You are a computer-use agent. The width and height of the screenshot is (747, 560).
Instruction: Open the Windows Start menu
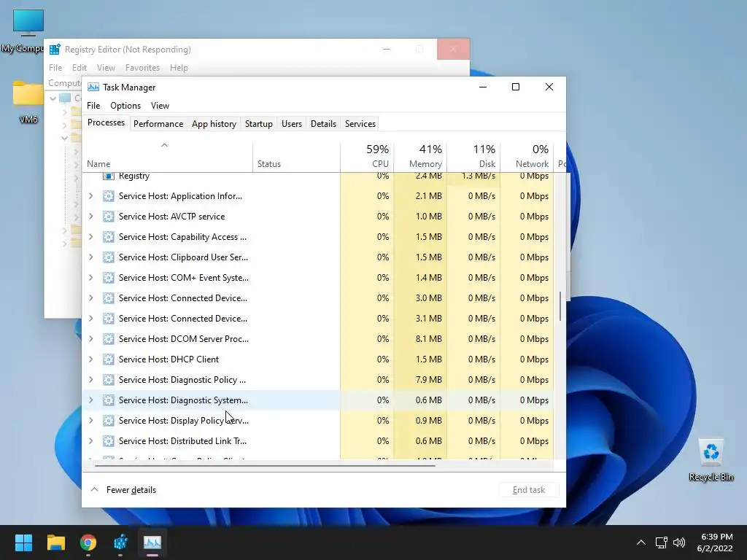point(23,542)
